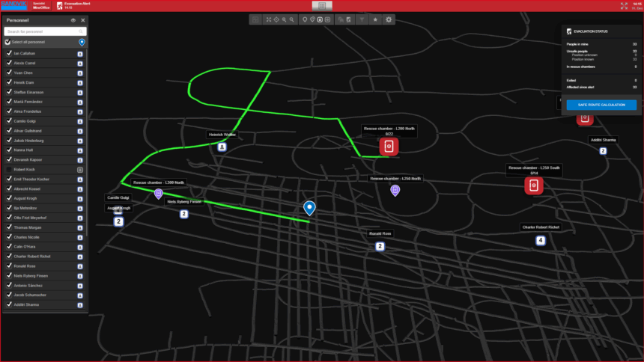The width and height of the screenshot is (644, 362).
Task: Uncheck the Ian Callahan checkbox
Action: pos(9,54)
